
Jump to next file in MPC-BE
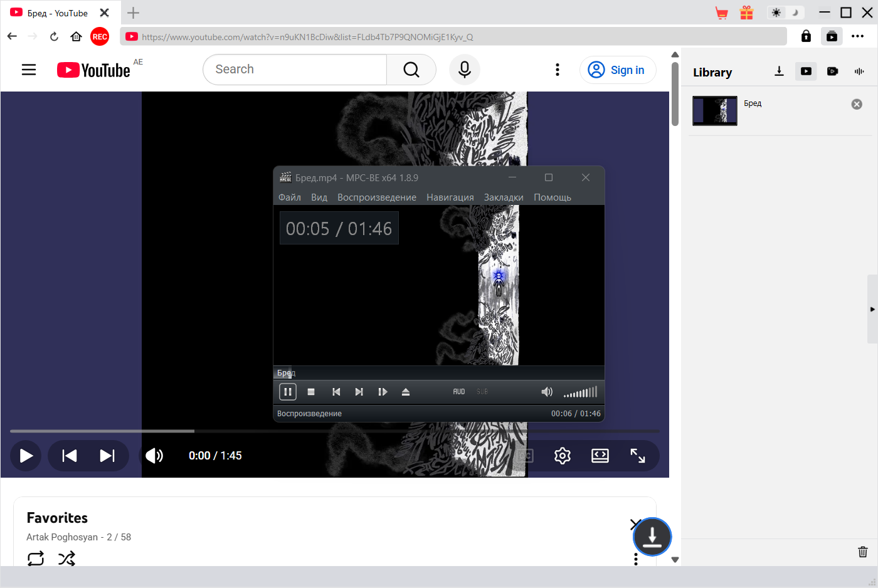359,392
